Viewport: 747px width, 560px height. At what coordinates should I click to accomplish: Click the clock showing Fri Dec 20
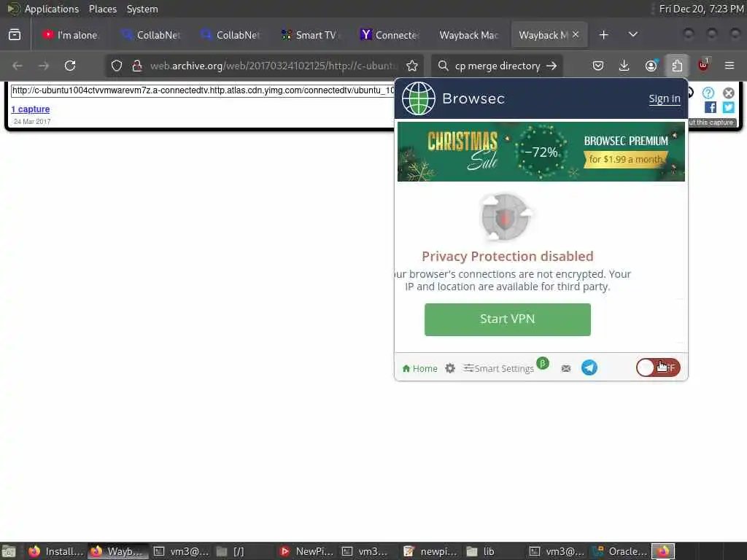coord(701,9)
